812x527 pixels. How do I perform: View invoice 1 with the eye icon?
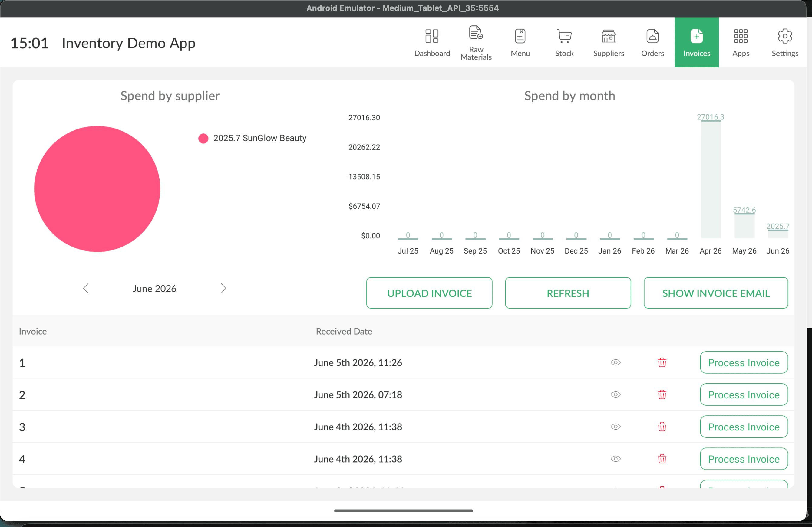(616, 362)
